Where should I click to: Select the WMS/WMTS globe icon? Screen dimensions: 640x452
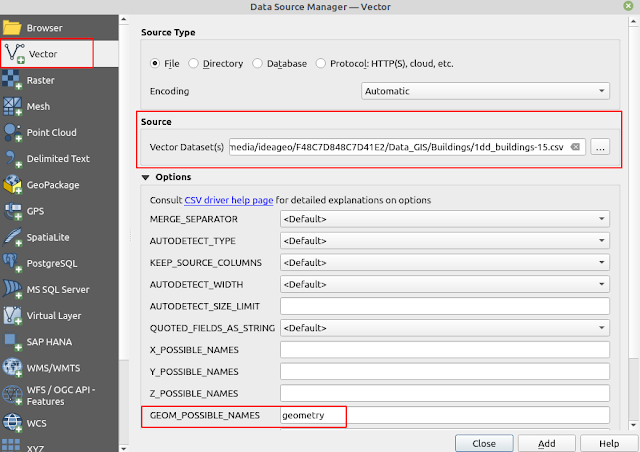pos(12,368)
